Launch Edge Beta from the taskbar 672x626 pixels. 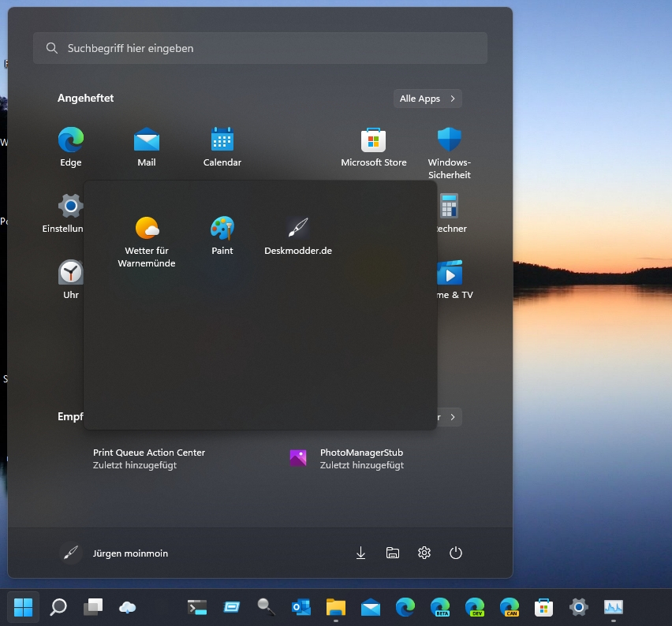(x=440, y=607)
